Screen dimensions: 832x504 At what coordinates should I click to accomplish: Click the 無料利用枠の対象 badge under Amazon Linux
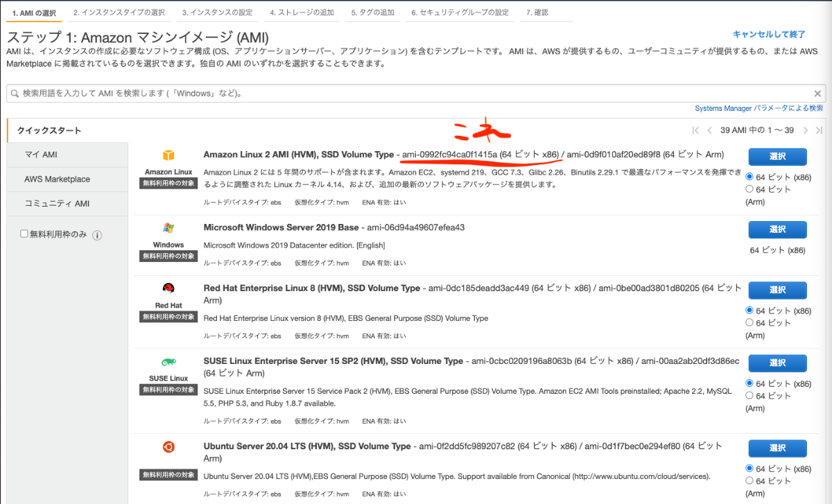coord(168,184)
